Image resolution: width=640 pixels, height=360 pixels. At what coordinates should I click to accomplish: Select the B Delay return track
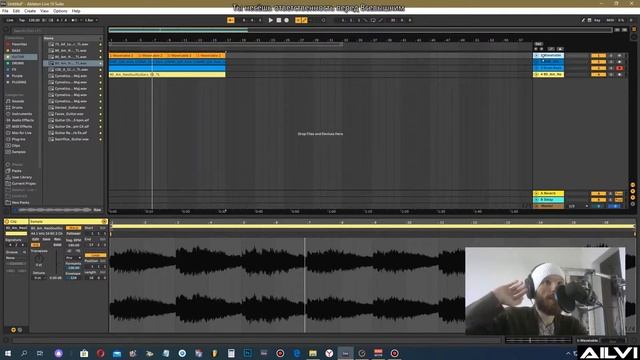[548, 200]
